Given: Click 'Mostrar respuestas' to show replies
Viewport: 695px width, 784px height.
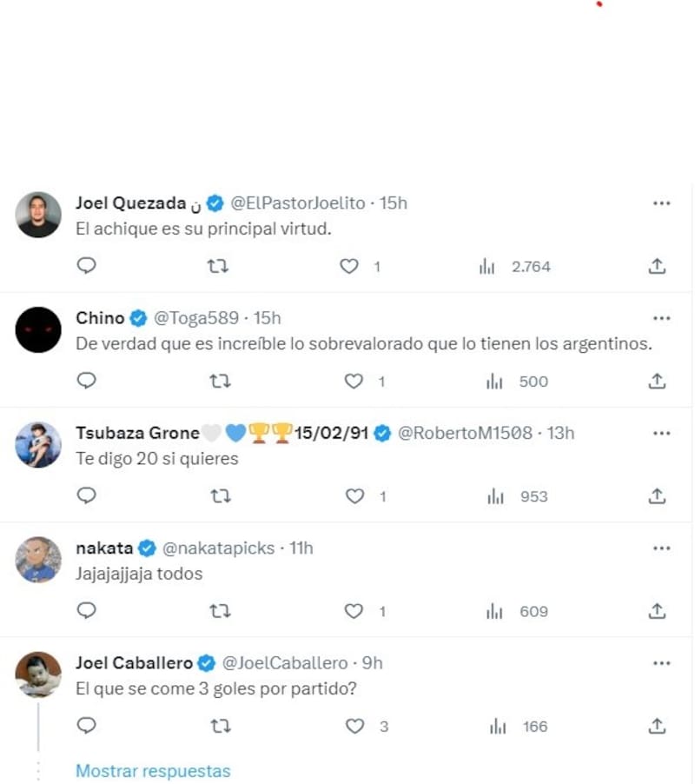Looking at the screenshot, I should [153, 771].
